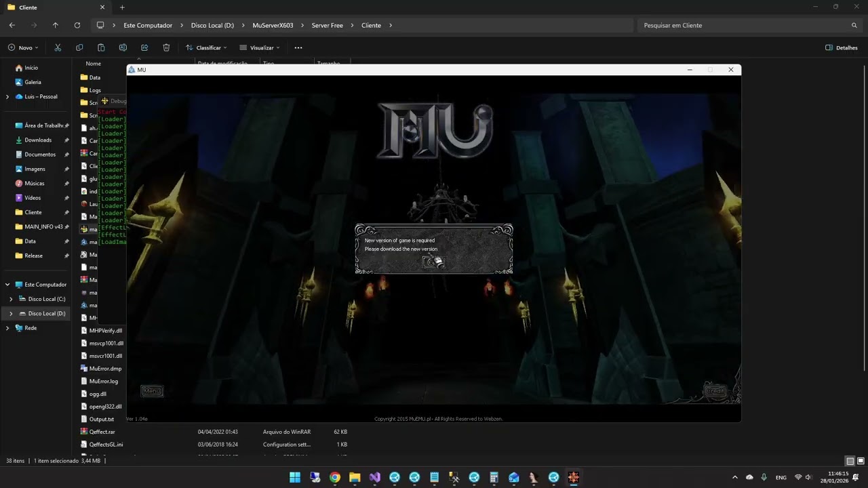Open Calculator from the taskbar
This screenshot has width=868, height=488.
tap(494, 477)
